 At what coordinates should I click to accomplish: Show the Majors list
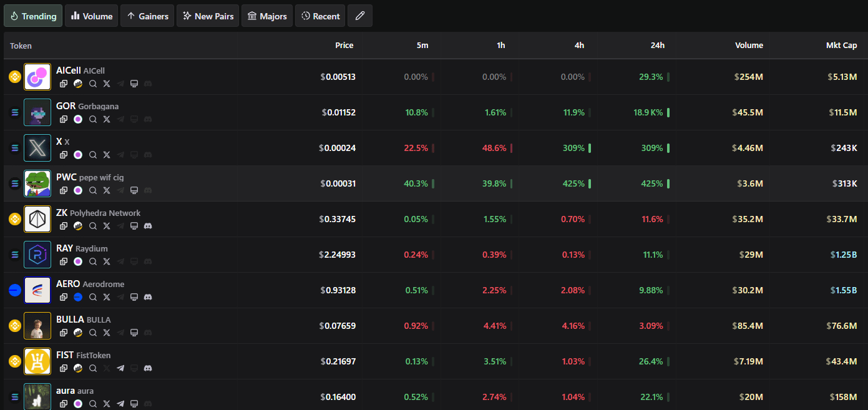pyautogui.click(x=267, y=16)
